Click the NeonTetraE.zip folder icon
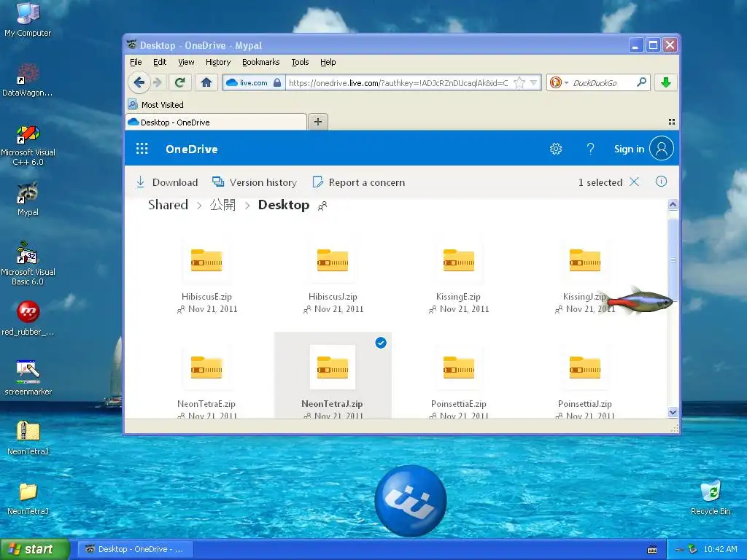747x560 pixels. point(206,367)
